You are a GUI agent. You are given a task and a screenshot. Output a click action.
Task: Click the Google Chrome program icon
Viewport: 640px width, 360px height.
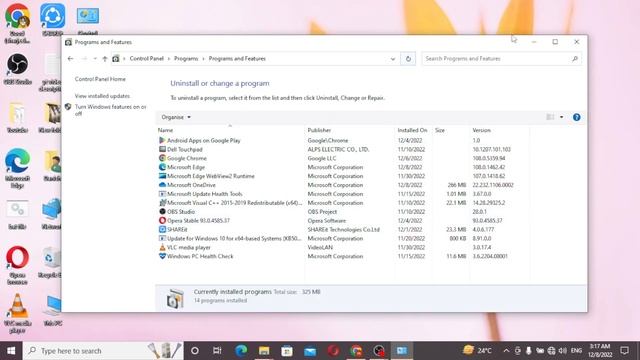(162, 158)
